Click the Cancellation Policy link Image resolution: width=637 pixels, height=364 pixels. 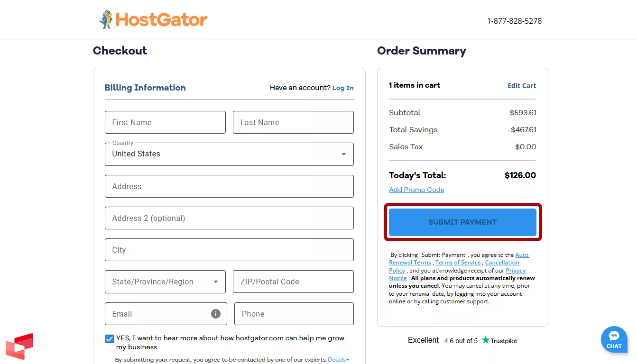(x=502, y=262)
